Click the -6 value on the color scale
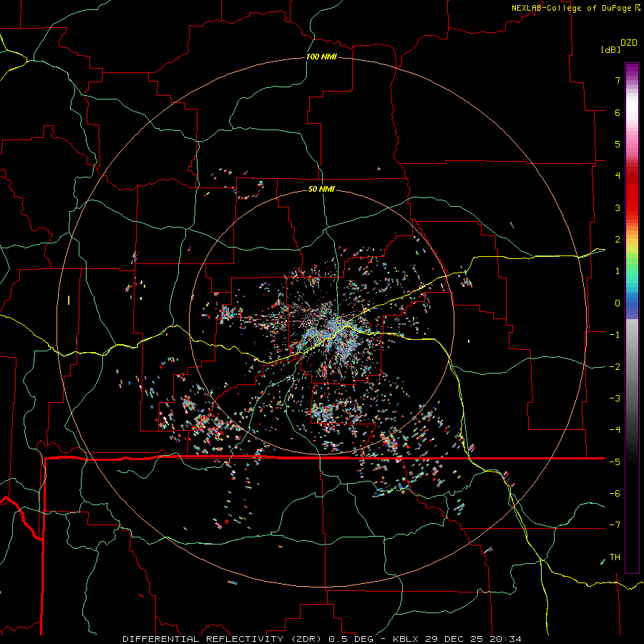This screenshot has width=644, height=644. [x=615, y=494]
